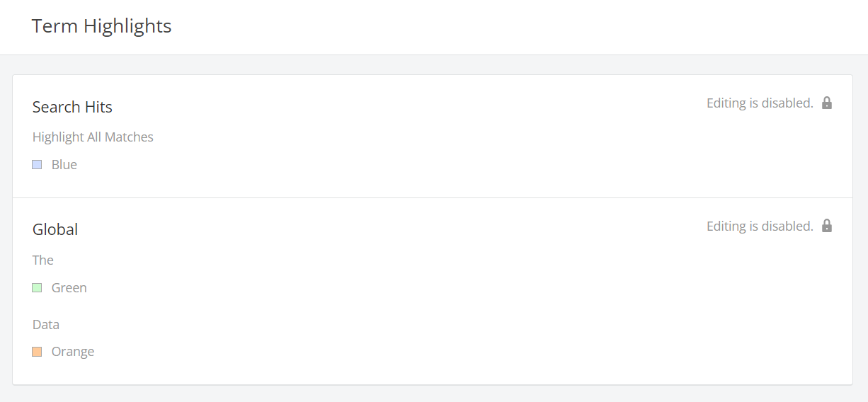Click 'Editing is disabled.' text in Global

pos(760,226)
